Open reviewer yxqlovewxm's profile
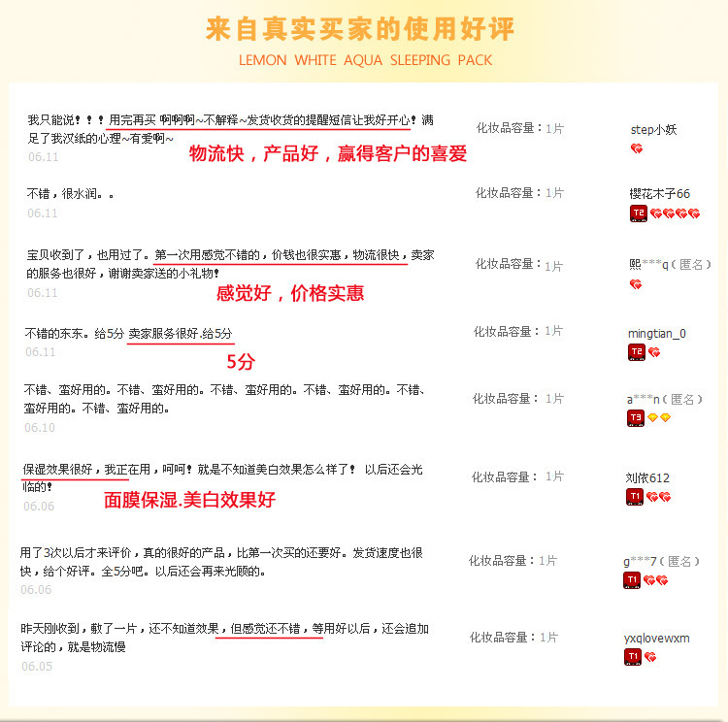The image size is (728, 722). (656, 638)
